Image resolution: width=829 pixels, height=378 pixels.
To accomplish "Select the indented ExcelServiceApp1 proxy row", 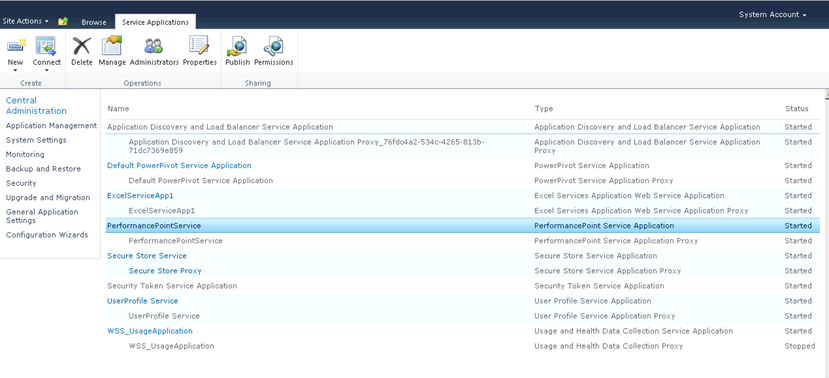I will 463,210.
